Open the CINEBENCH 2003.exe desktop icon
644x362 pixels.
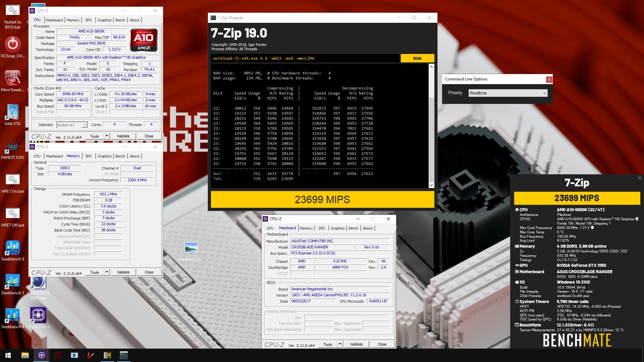click(38, 289)
